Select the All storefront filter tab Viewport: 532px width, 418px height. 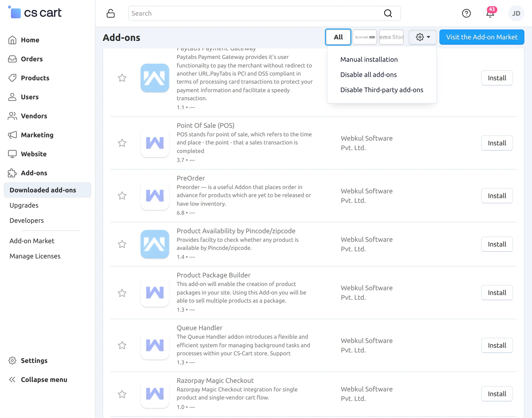click(x=338, y=37)
